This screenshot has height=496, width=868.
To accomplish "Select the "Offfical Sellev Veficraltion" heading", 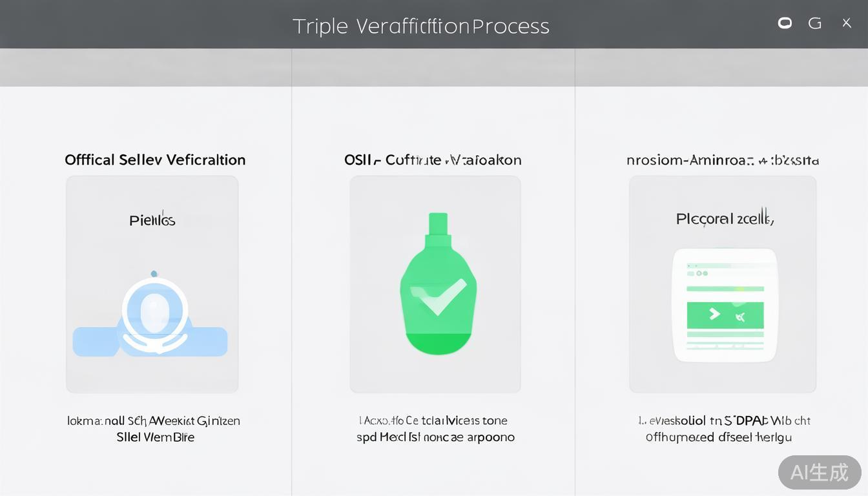I will coord(155,160).
